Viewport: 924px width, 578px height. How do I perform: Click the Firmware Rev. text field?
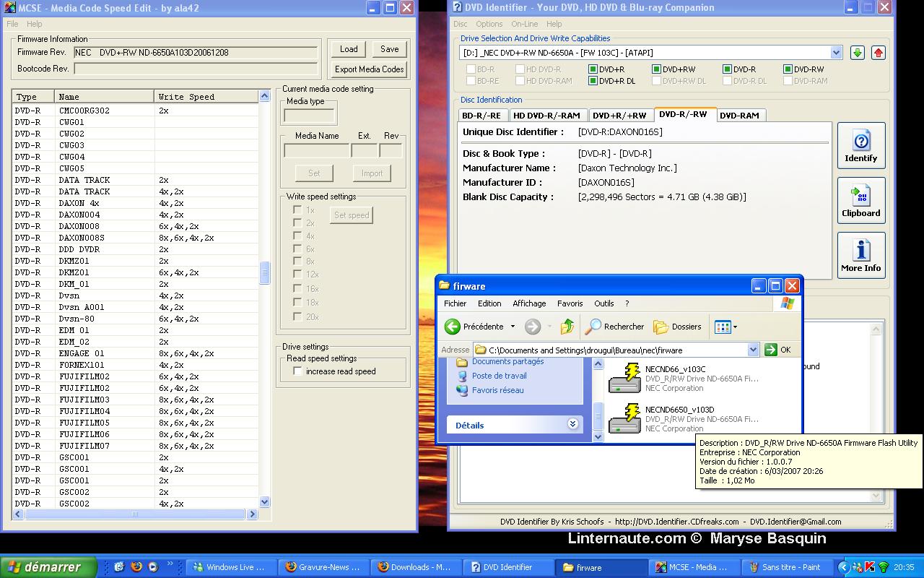point(196,53)
